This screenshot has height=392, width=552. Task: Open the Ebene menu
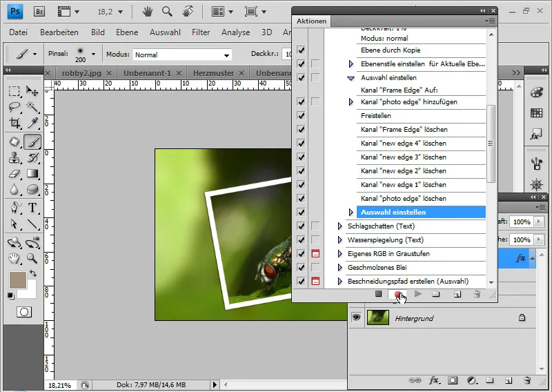click(x=127, y=32)
